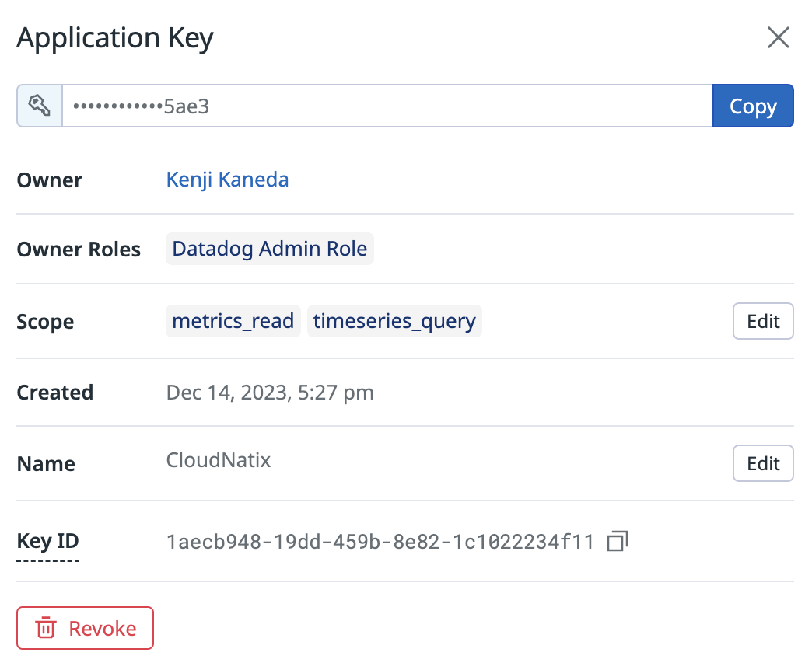
Task: Click the Key ID value text
Action: tap(380, 542)
